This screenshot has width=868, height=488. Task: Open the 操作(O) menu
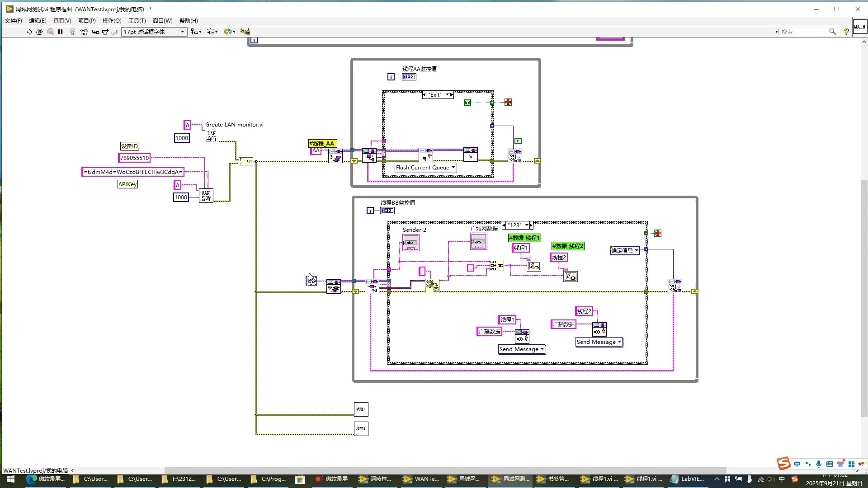click(112, 20)
